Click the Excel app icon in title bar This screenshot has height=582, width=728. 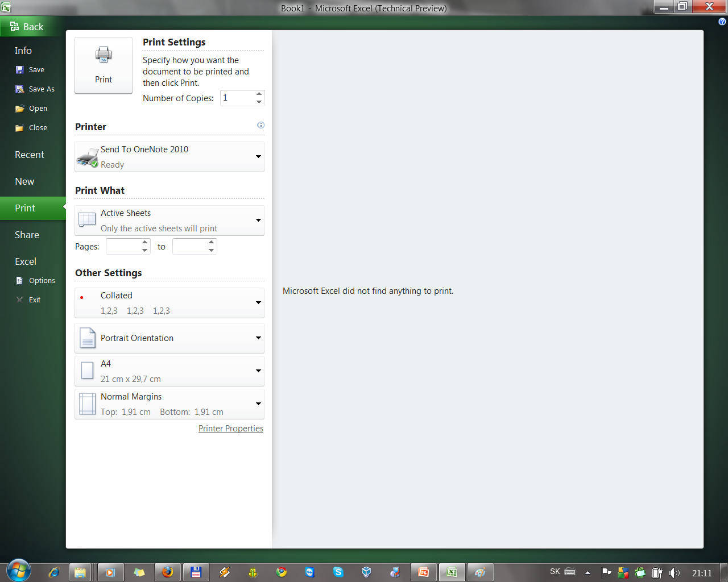point(6,7)
